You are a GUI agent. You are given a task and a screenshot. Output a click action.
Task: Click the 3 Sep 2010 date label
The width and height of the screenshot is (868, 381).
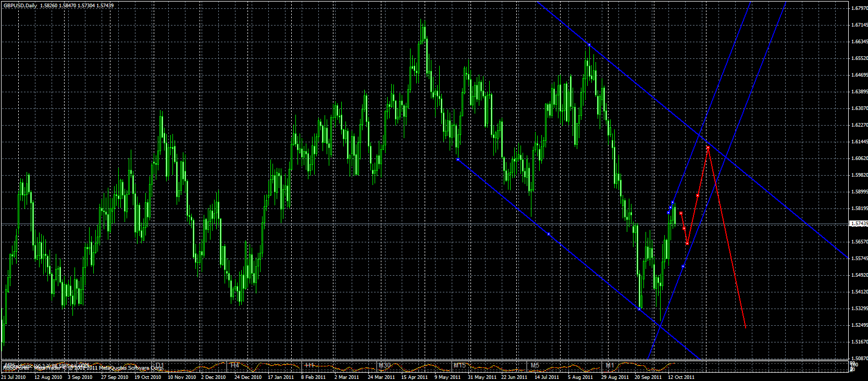click(x=80, y=377)
